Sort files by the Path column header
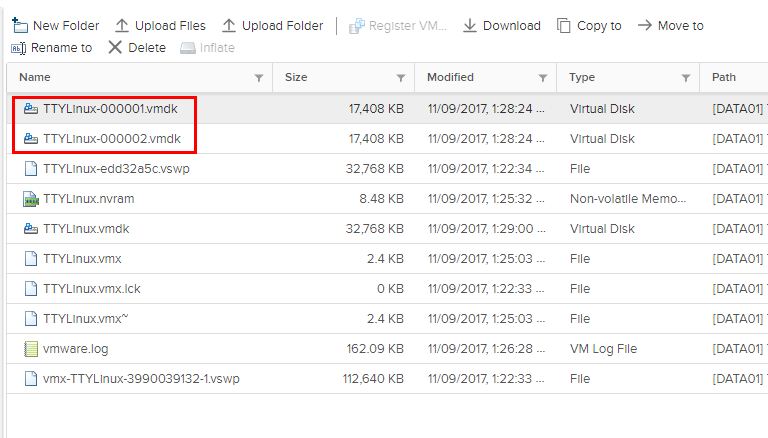Image resolution: width=768 pixels, height=438 pixels. [724, 77]
